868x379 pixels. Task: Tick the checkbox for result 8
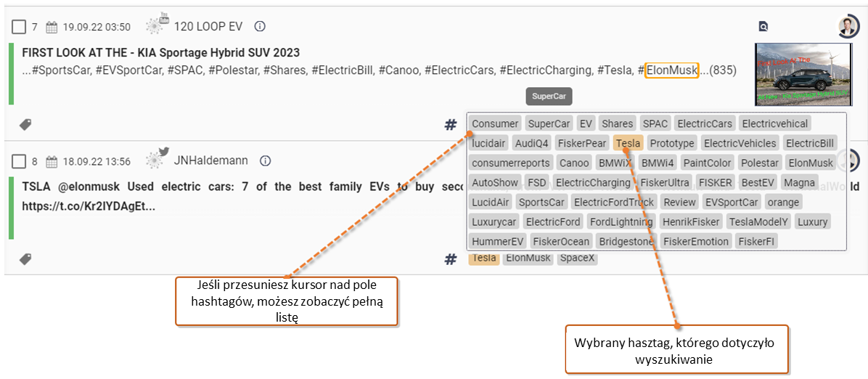click(x=19, y=162)
